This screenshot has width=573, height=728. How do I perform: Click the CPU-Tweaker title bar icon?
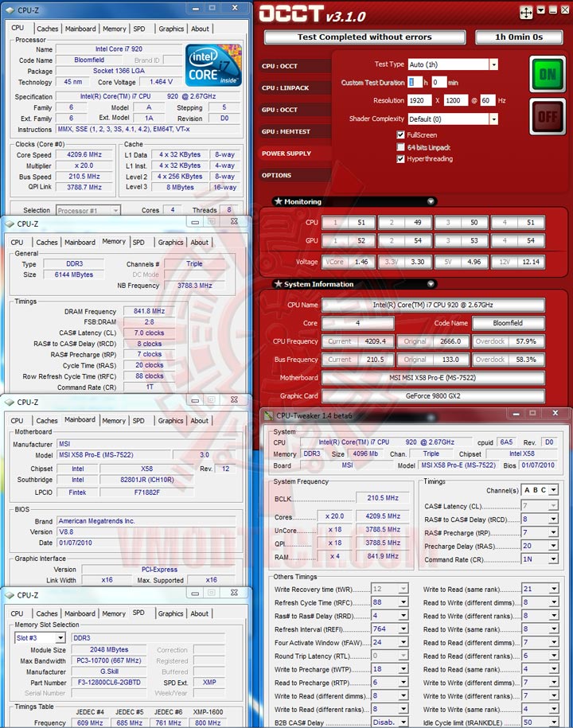(268, 415)
